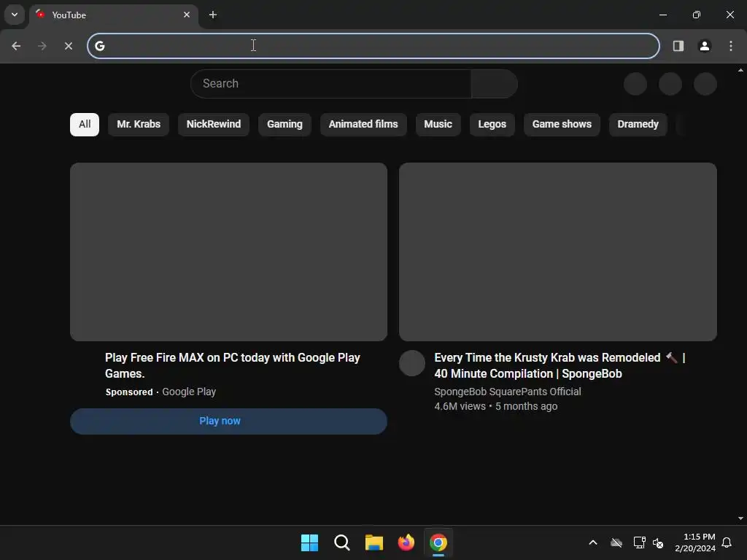Image resolution: width=747 pixels, height=560 pixels.
Task: Open the clock showing 1:15 PM
Action: pyautogui.click(x=695, y=542)
